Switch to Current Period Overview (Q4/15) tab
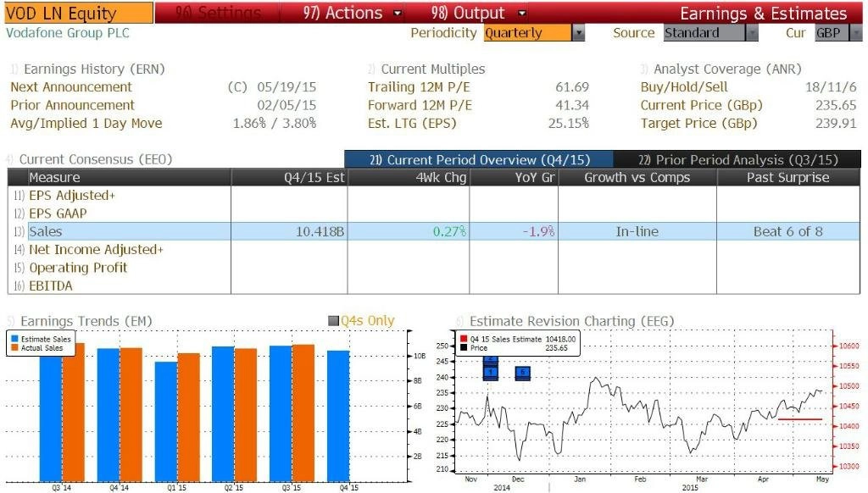The width and height of the screenshot is (868, 493). 479,159
